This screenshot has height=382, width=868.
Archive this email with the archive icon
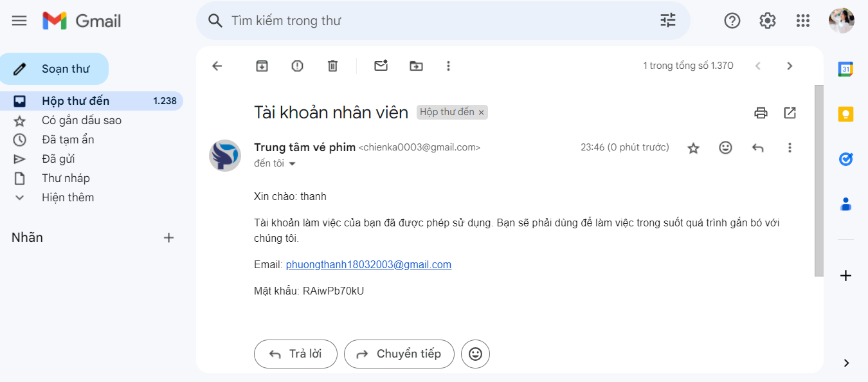(x=262, y=66)
